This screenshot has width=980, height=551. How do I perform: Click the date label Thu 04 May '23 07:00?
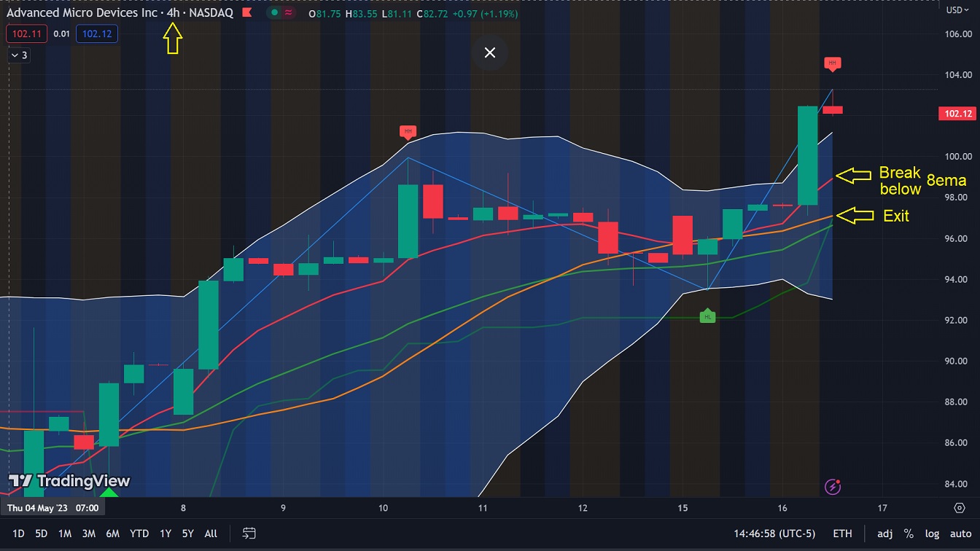tap(52, 507)
